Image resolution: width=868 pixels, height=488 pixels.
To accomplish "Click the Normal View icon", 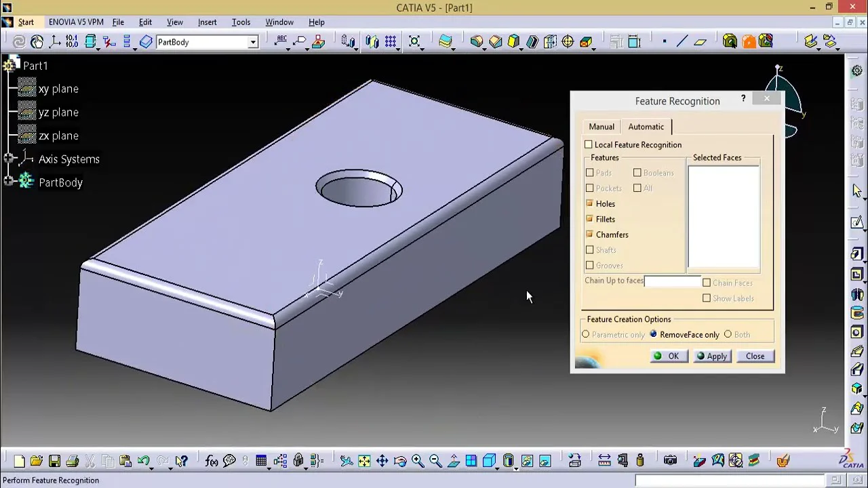I will [453, 462].
